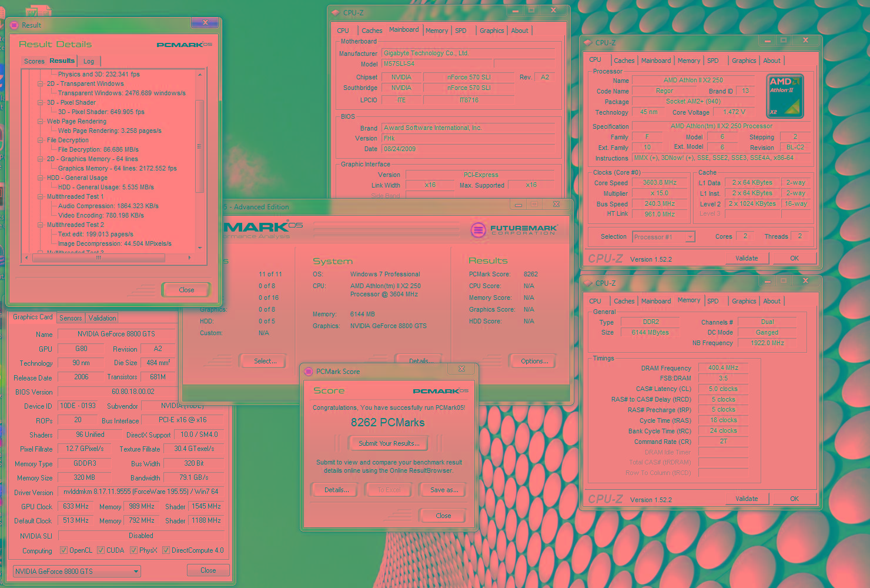Click the Driver Version field in GPU-Z
Image resolution: width=870 pixels, height=588 pixels.
[x=141, y=492]
